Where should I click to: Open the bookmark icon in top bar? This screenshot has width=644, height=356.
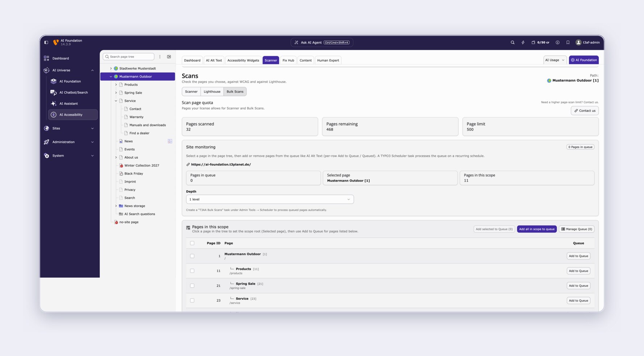(x=568, y=42)
